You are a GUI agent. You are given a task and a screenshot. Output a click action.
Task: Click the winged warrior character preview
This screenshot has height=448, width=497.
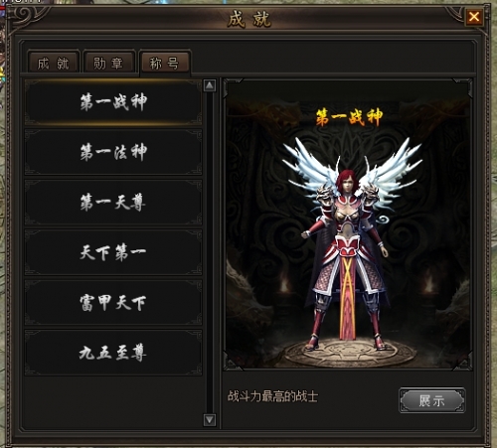tap(348, 243)
